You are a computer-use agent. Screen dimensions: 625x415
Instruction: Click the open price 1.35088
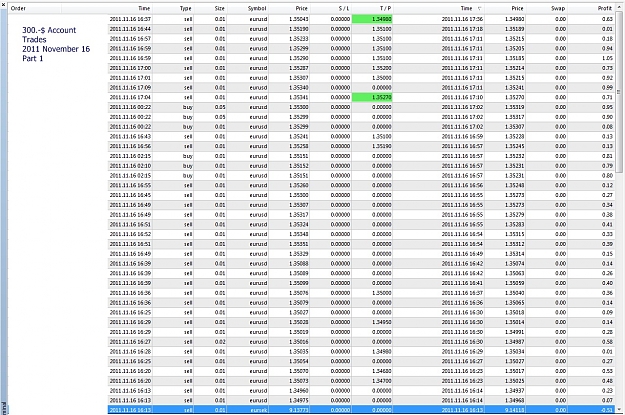[x=299, y=264]
